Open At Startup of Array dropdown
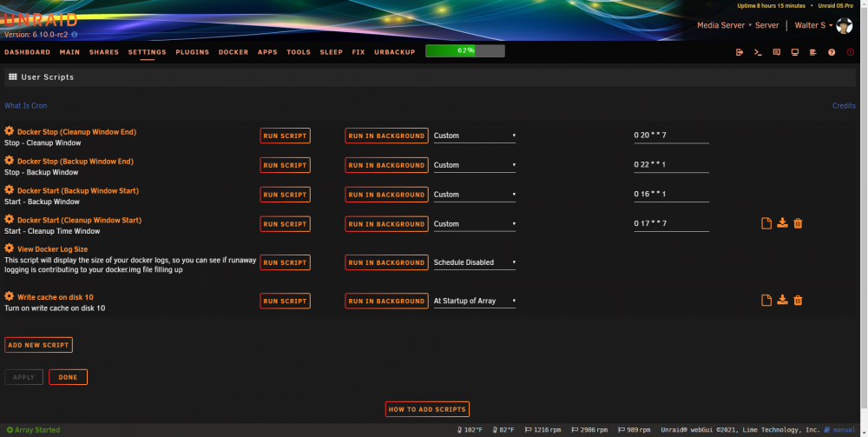The height and width of the screenshot is (437, 868). click(x=475, y=301)
